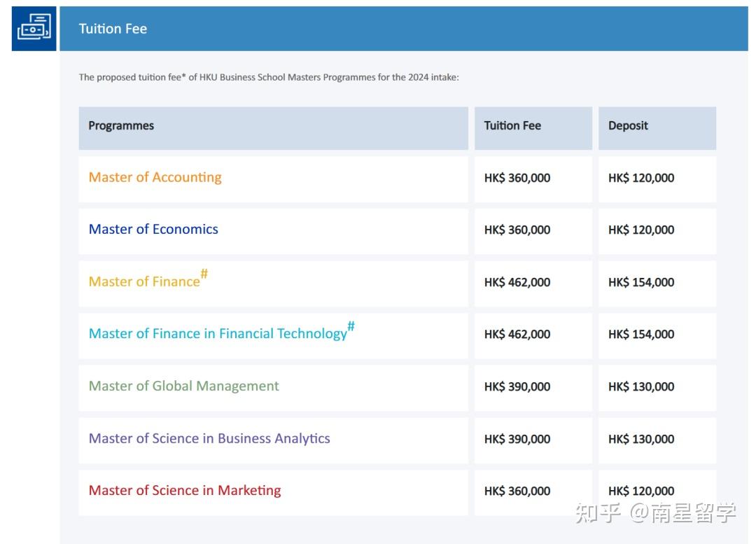Click the Deposit column header
756x544 pixels.
[628, 126]
